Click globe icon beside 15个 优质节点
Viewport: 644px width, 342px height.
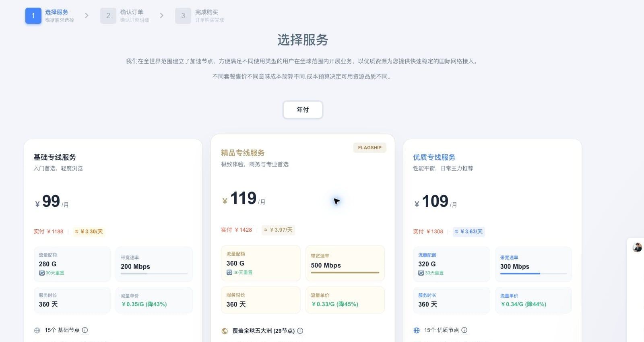point(417,330)
